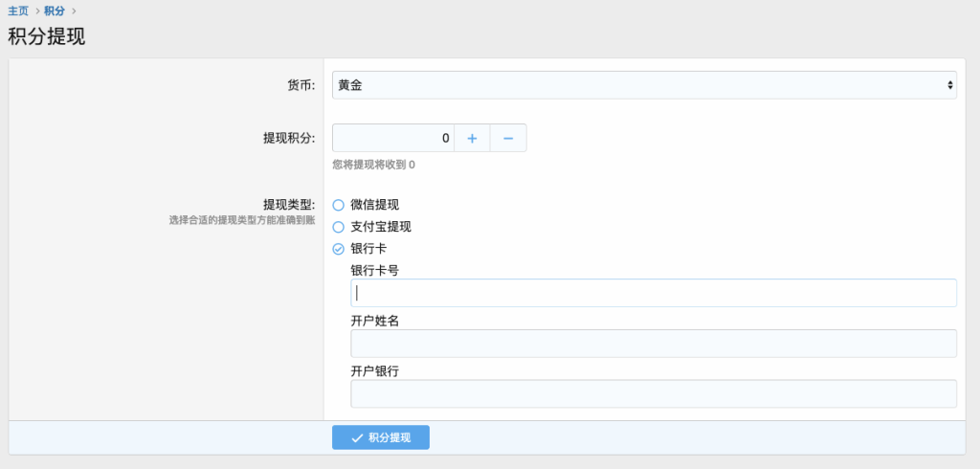Click the 支付宝提现 label text

pyautogui.click(x=381, y=227)
